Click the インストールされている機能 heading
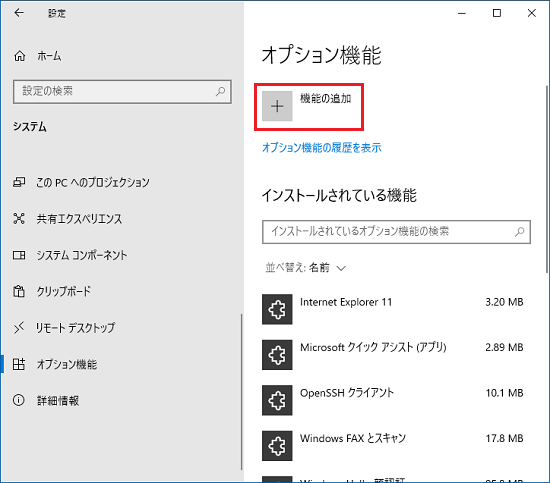 click(339, 195)
